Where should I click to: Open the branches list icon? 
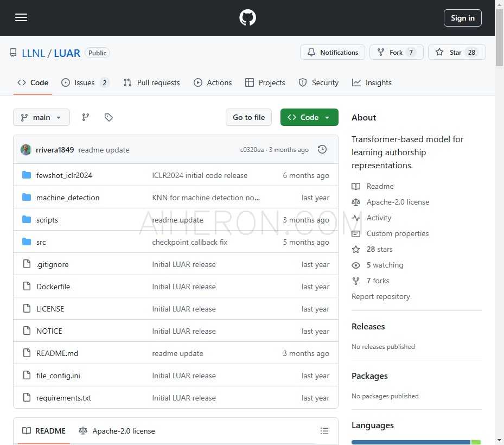(86, 117)
